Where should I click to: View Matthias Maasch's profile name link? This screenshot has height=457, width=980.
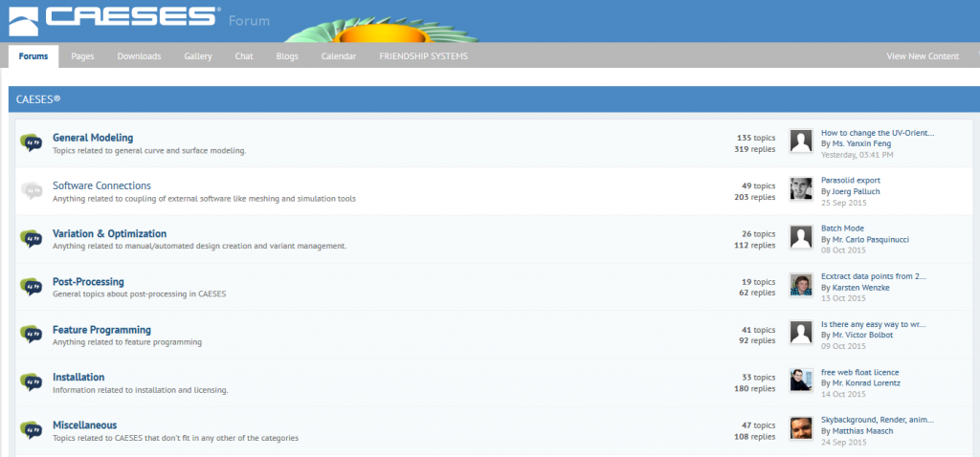pos(862,431)
